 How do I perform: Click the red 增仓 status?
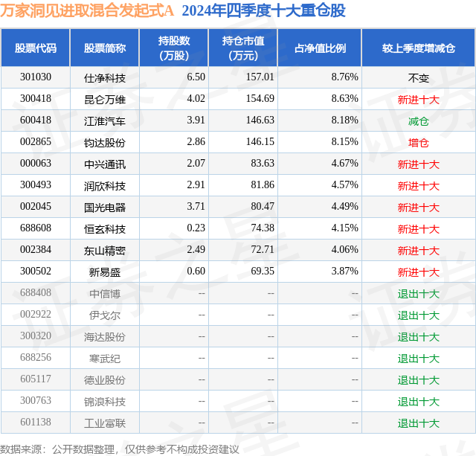pos(419,143)
